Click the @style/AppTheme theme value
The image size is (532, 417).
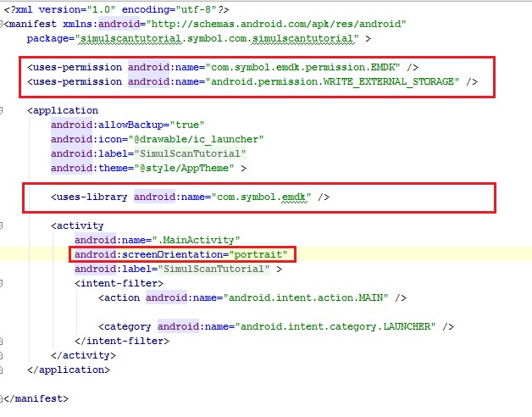(194, 168)
